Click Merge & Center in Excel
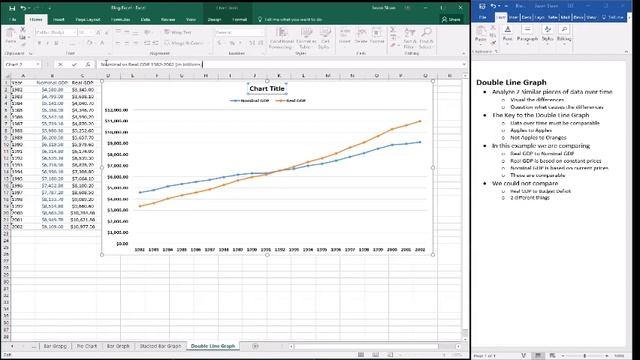 pos(184,43)
